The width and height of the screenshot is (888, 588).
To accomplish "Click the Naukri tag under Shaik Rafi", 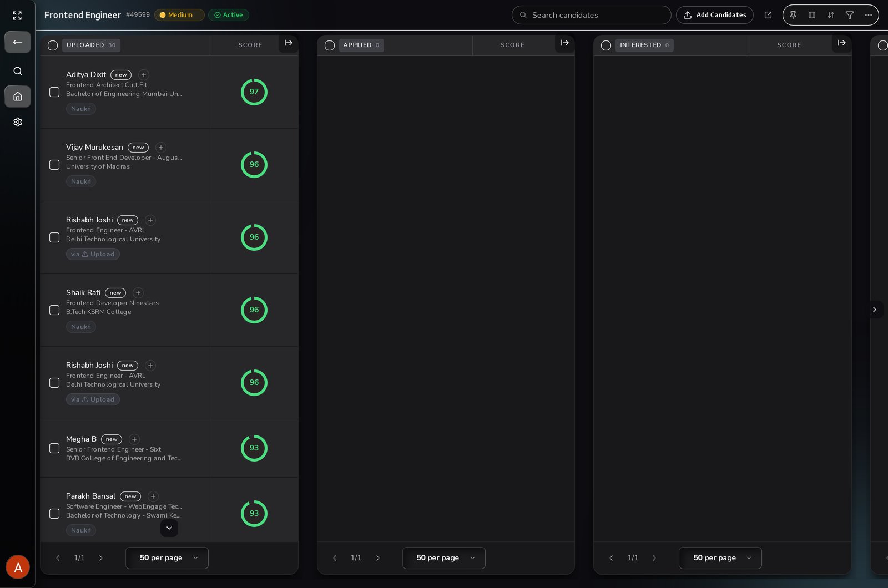I will (x=81, y=327).
